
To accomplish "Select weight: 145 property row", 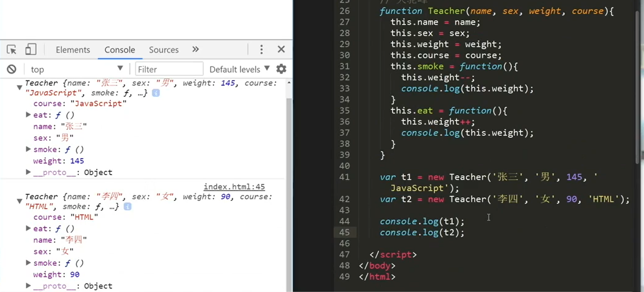I will (x=59, y=161).
